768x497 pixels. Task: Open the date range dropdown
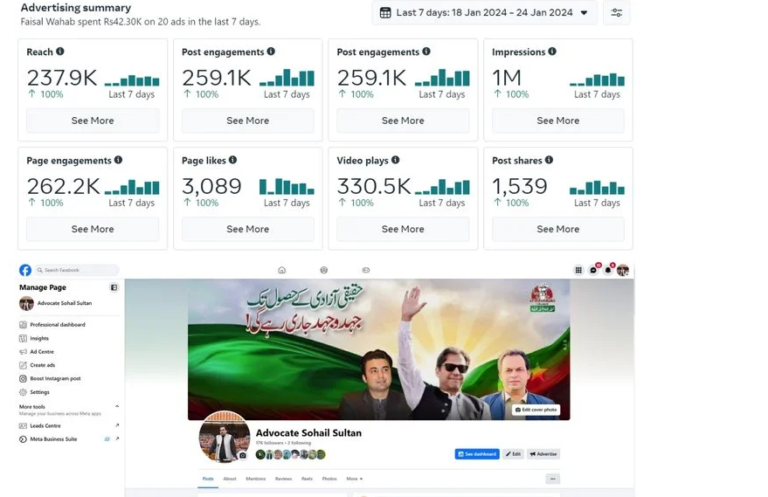(x=484, y=13)
